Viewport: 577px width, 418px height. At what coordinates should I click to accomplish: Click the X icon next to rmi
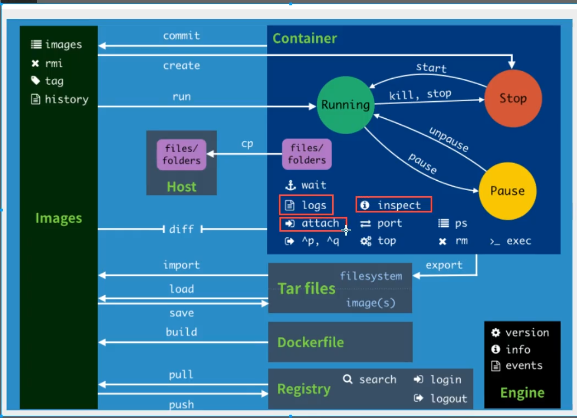tap(35, 64)
